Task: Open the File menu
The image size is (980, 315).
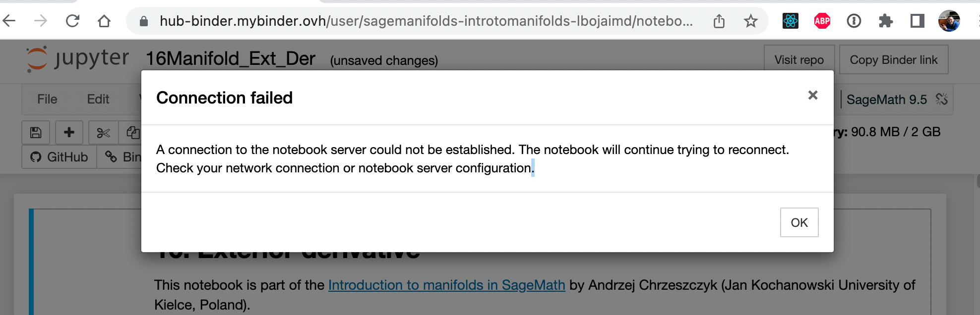Action: click(x=47, y=99)
